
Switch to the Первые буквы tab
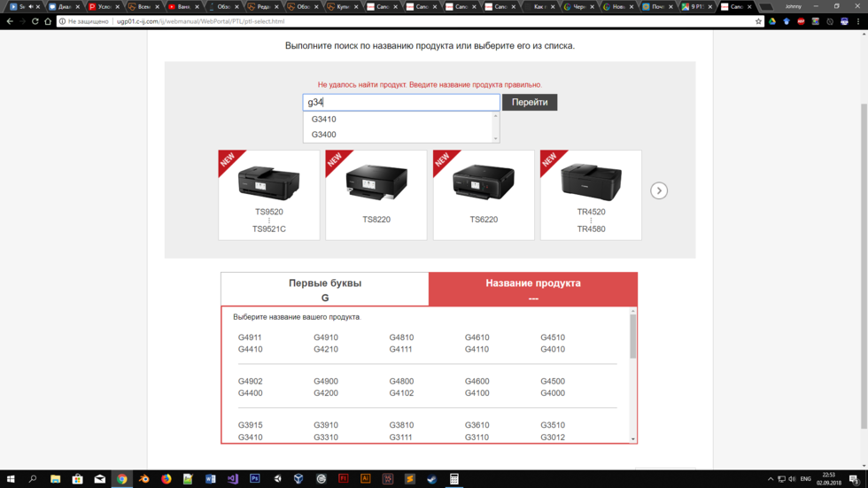(325, 290)
